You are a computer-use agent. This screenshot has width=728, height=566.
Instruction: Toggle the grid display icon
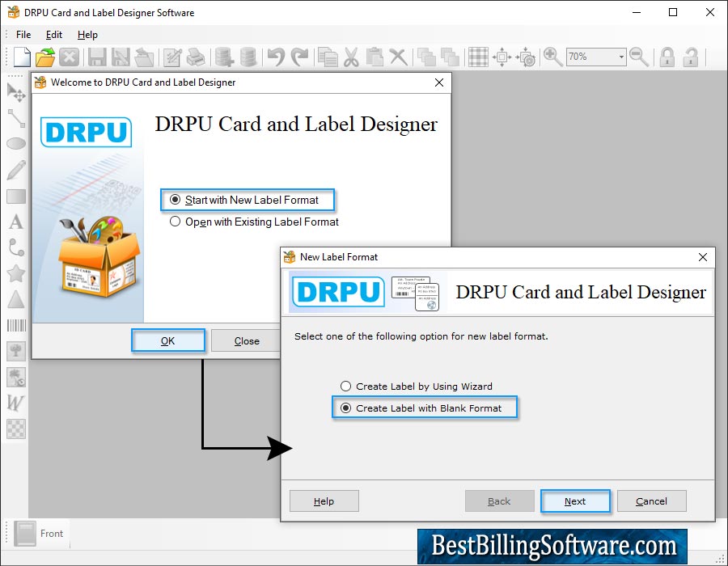coord(478,57)
